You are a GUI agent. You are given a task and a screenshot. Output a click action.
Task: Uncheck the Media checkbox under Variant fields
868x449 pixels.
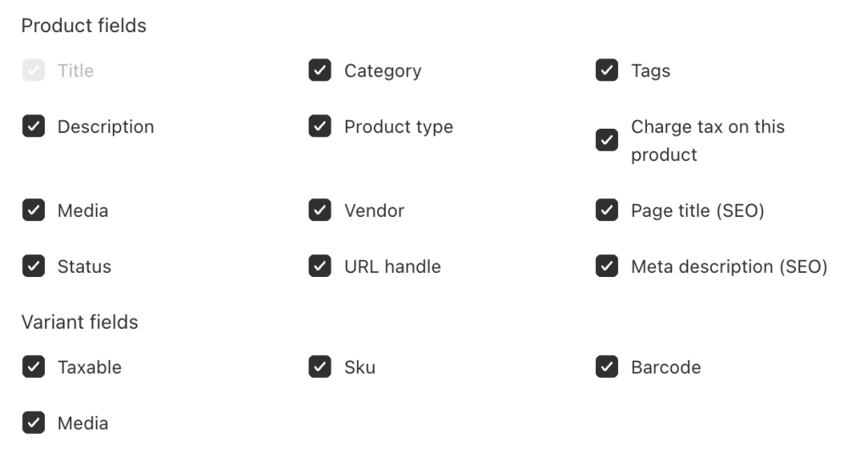33,422
